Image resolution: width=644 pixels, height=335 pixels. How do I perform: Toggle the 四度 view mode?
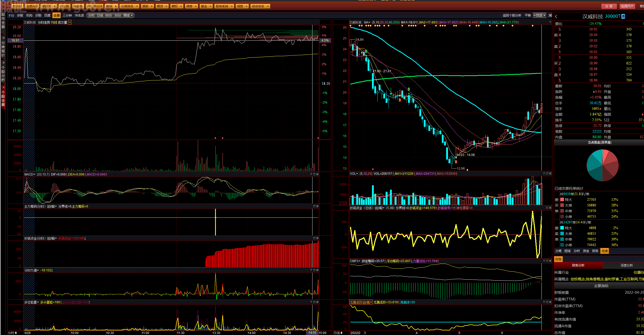point(47,15)
